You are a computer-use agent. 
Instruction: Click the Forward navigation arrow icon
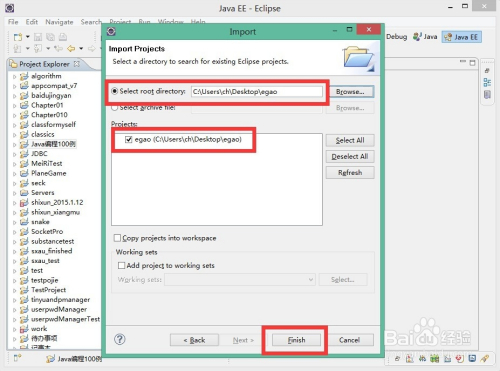[92, 49]
